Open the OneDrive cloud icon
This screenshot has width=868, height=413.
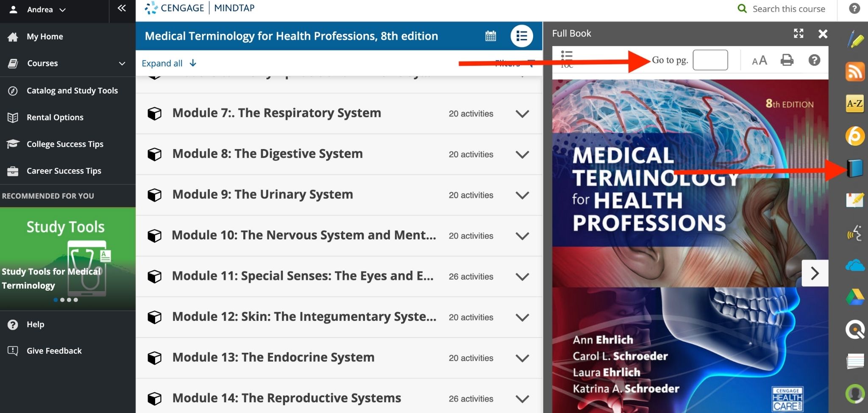(855, 265)
